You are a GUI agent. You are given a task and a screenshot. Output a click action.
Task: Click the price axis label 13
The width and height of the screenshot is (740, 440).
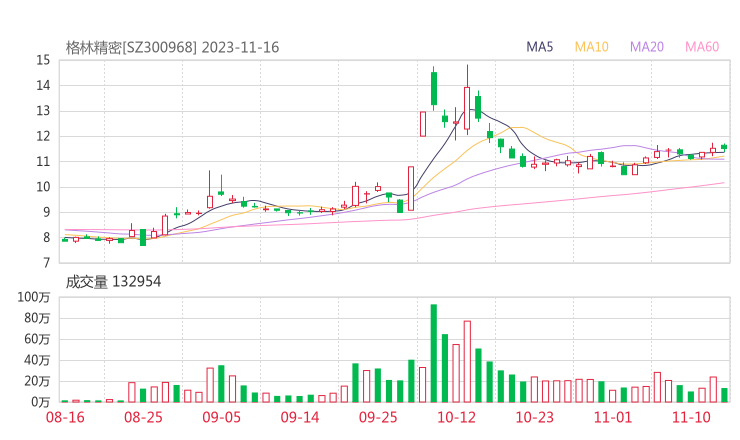pos(43,111)
